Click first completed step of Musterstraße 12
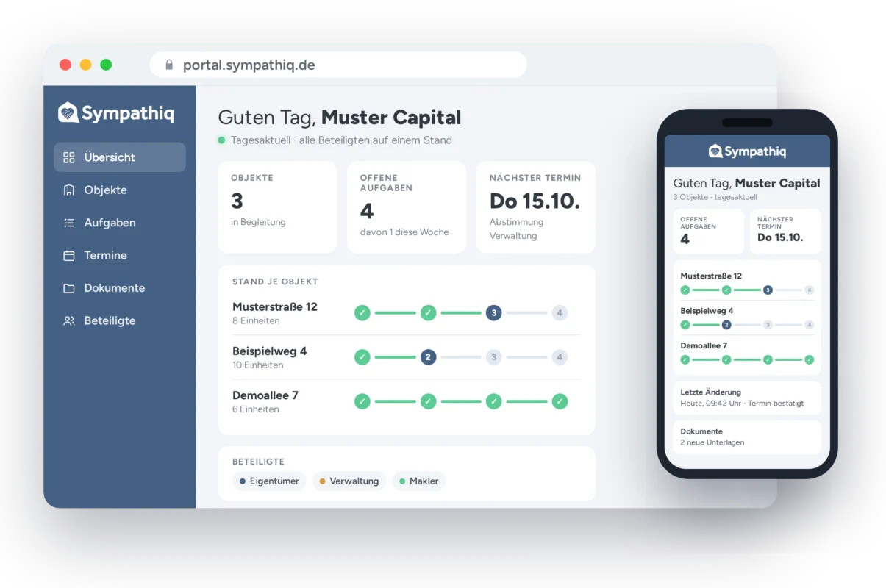The image size is (886, 588). (x=362, y=313)
